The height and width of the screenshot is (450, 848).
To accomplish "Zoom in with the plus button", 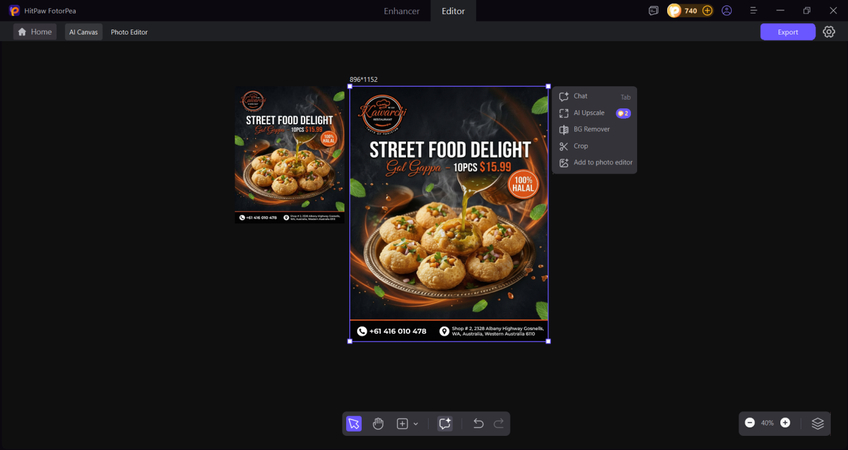I will [x=785, y=423].
